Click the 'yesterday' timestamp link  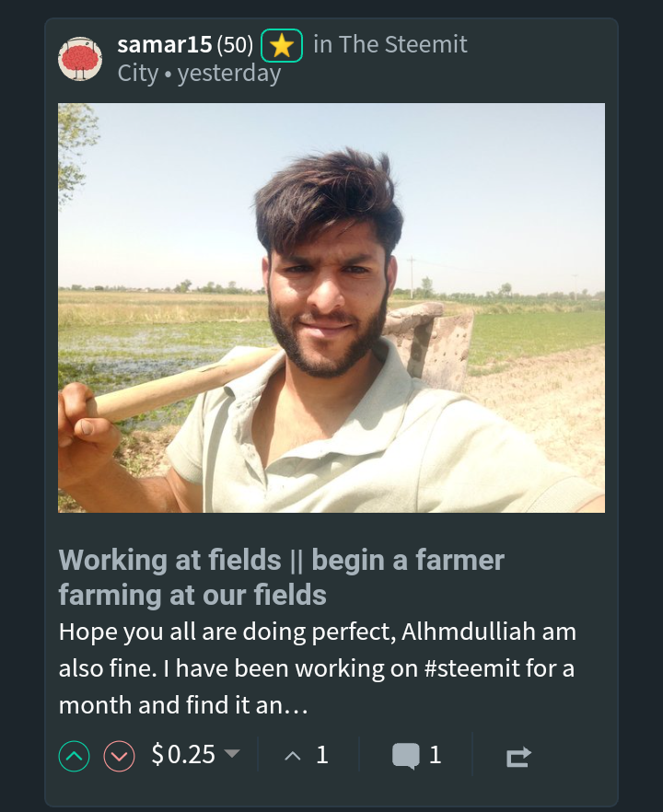(x=229, y=74)
